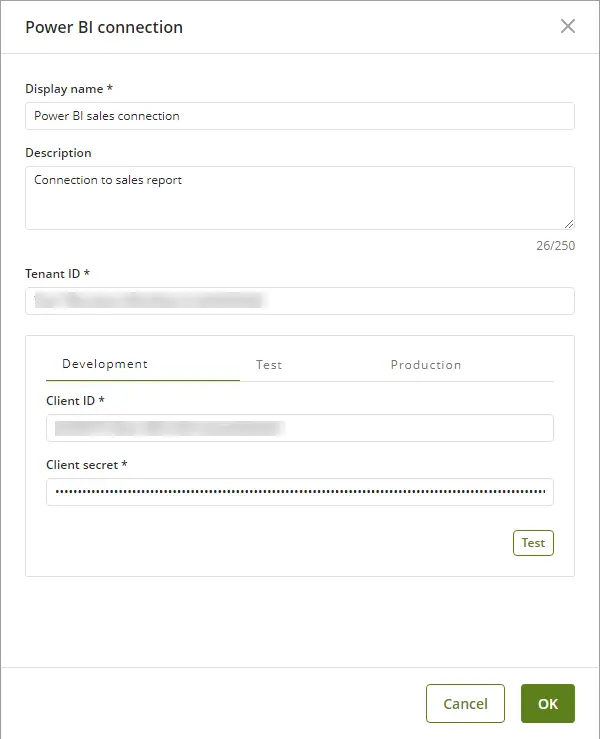Viewport: 600px width, 739px height.
Task: Click the Description label
Action: (x=58, y=153)
